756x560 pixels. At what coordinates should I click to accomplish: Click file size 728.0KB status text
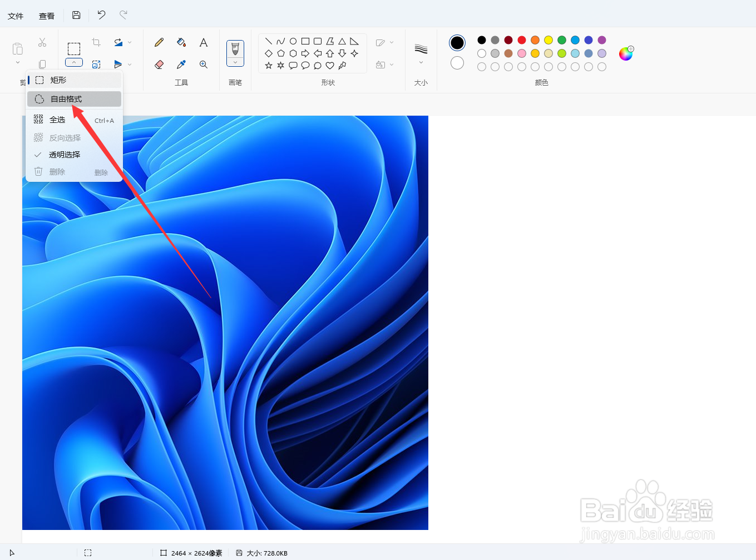coord(267,553)
